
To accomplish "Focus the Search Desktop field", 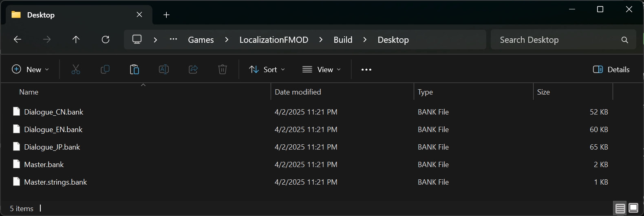I will click(563, 40).
